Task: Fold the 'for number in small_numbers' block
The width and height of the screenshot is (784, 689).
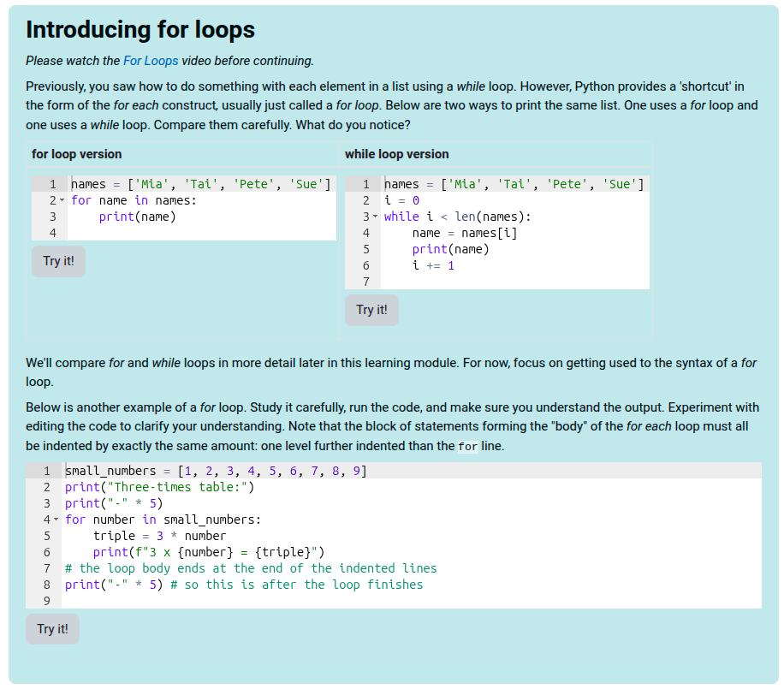Action: tap(56, 520)
